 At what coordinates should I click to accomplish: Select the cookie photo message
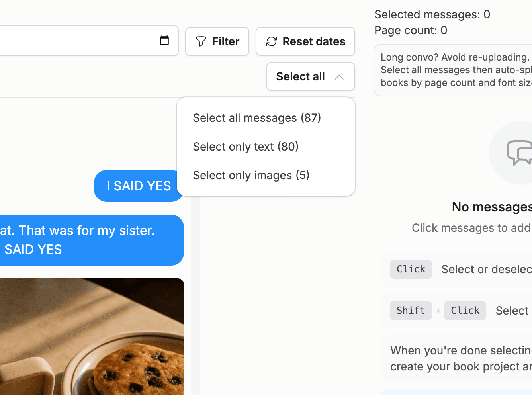coord(92,337)
